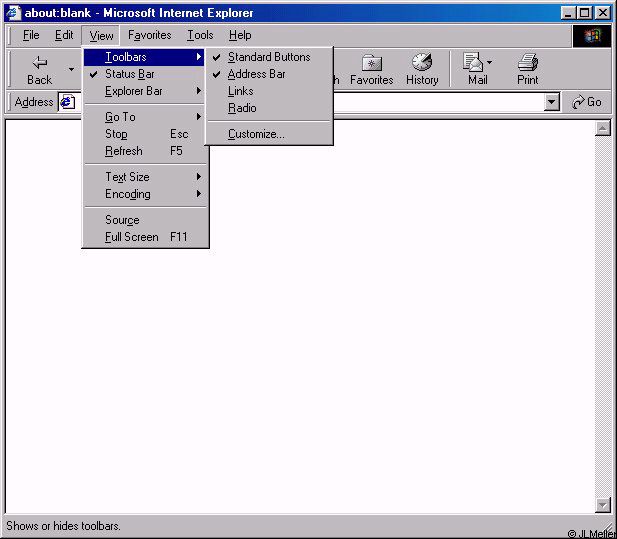Click the Windows logo throbber icon

click(591, 36)
